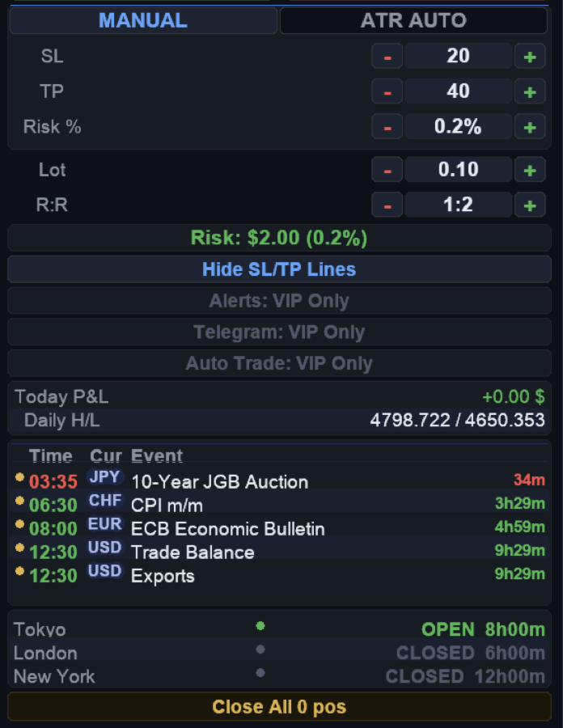Reduce Lot size with minus button
The image size is (563, 728).
tap(387, 170)
